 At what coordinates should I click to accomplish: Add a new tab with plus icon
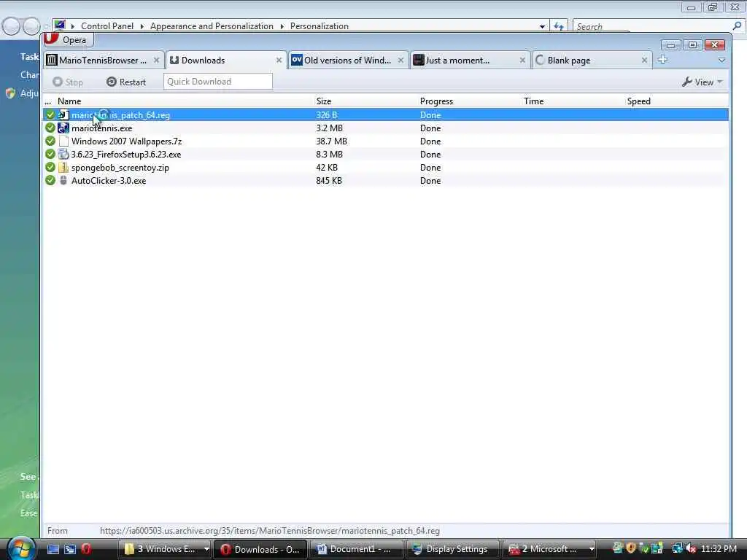[x=662, y=60]
